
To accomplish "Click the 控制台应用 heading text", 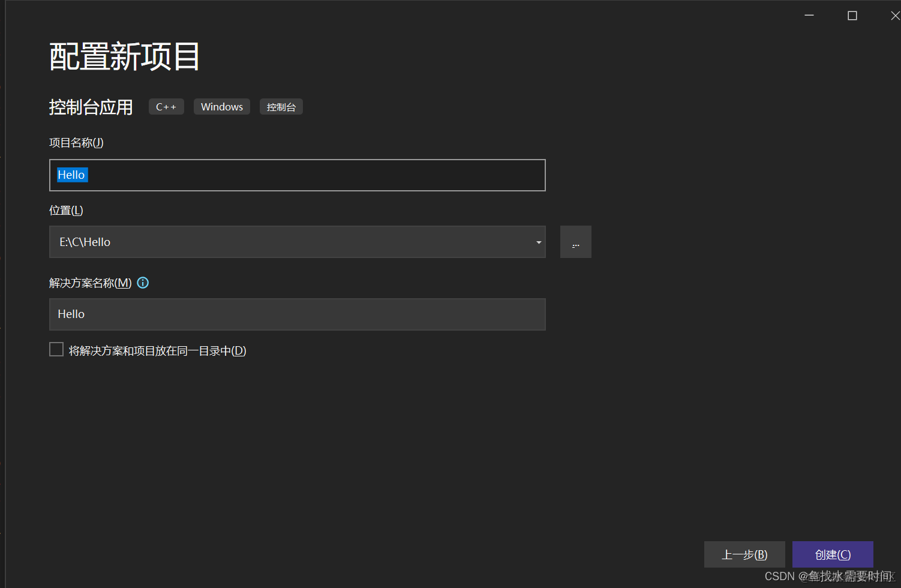I will 91,107.
